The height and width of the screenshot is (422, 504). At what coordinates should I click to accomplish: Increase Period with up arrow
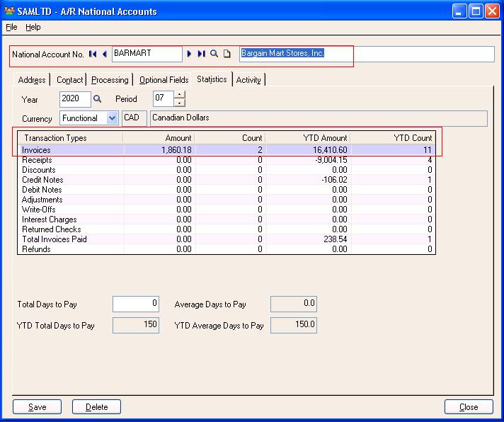tap(180, 96)
